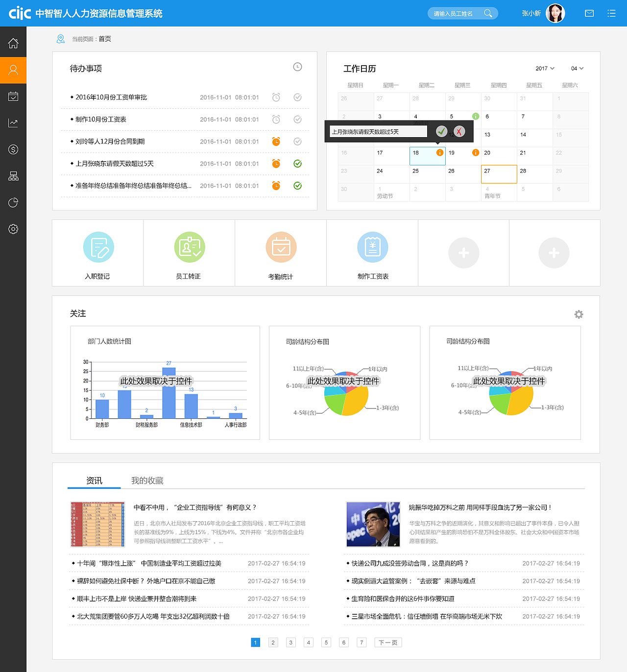627x672 pixels.
Task: Select current page 1 in pagination
Action: coord(256,643)
